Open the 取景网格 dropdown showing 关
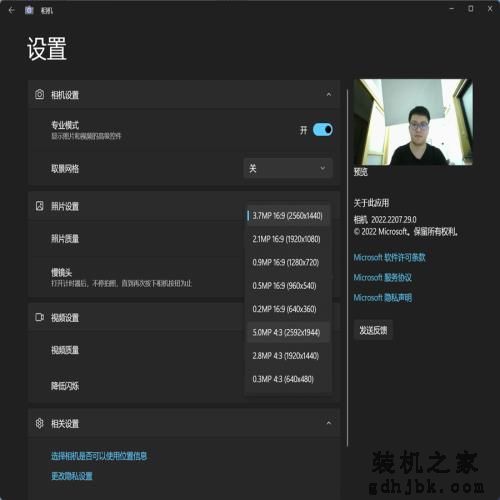500x500 pixels. [x=288, y=168]
